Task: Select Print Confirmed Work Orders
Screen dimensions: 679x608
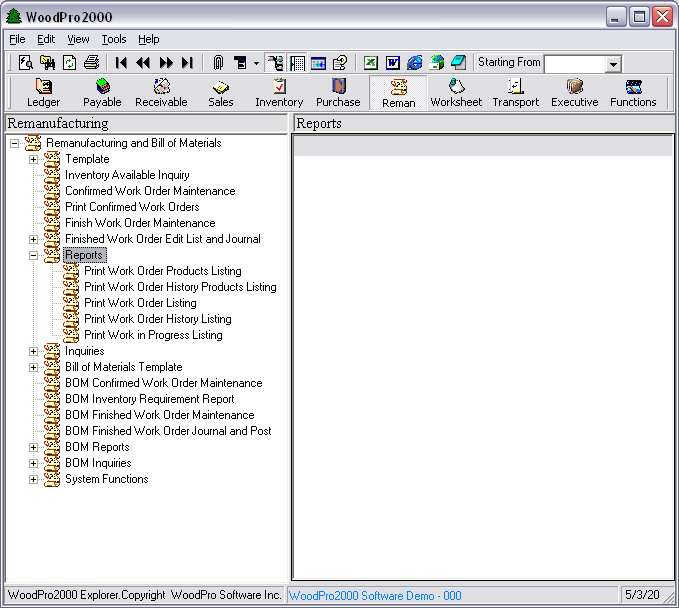Action: pos(132,207)
